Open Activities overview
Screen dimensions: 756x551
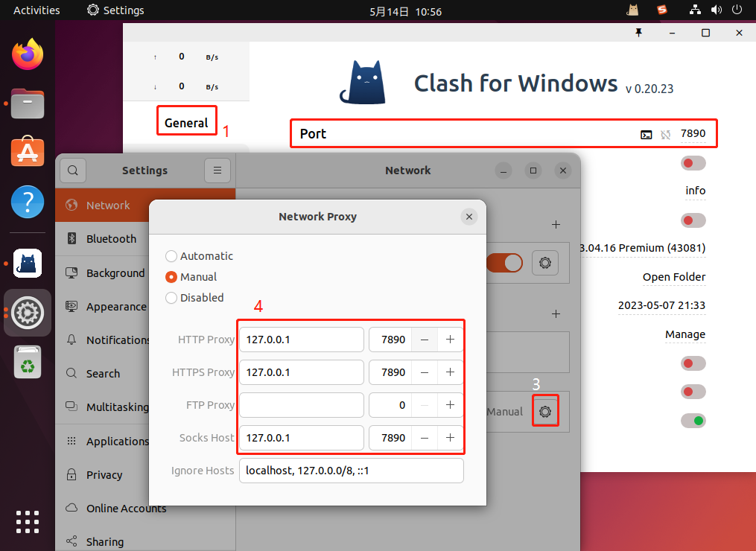[36, 10]
